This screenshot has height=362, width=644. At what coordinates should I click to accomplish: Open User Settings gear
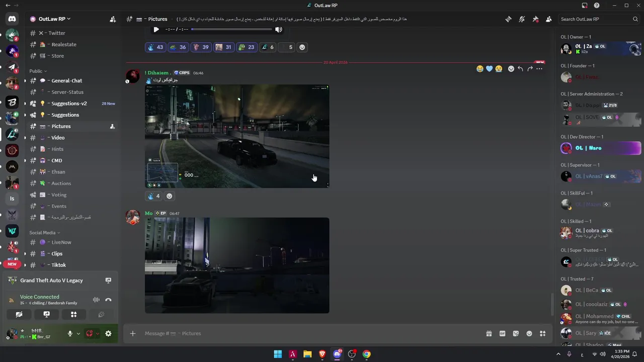pos(108,333)
